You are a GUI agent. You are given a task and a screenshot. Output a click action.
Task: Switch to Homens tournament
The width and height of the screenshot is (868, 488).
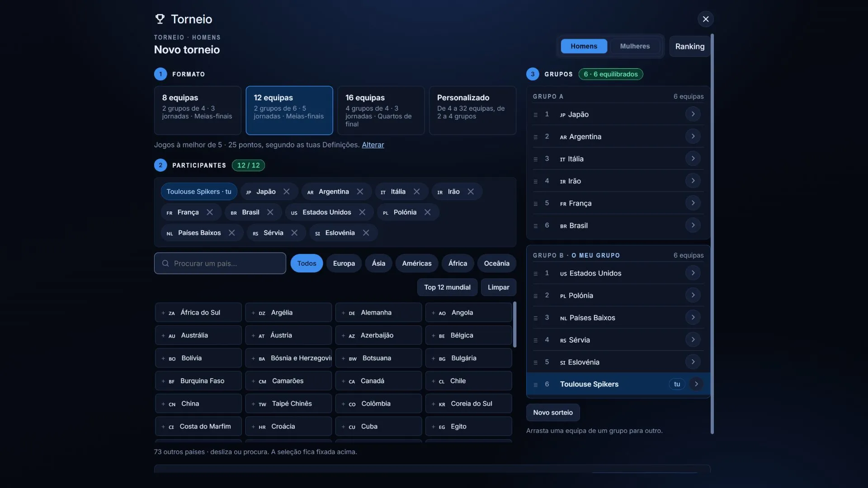pyautogui.click(x=584, y=46)
